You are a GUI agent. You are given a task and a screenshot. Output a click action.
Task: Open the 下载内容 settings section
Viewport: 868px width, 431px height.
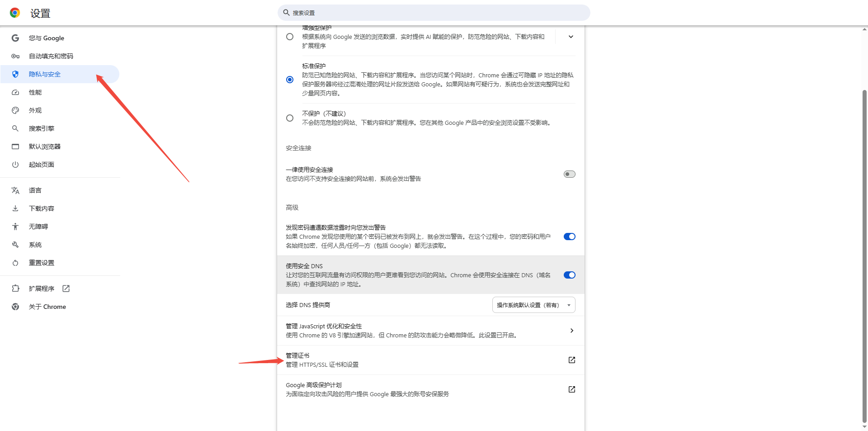42,208
